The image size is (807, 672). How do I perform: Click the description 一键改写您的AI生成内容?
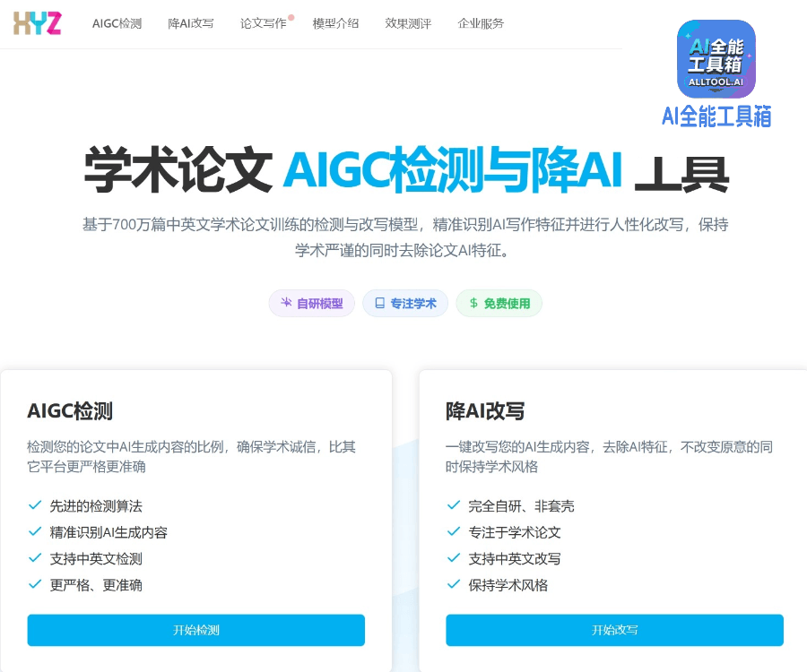coord(609,457)
